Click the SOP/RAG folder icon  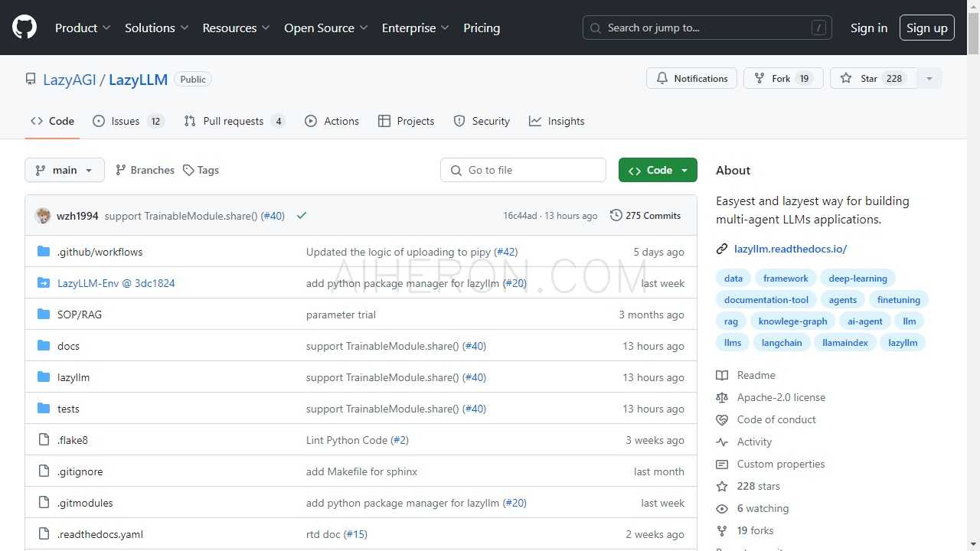(x=44, y=315)
